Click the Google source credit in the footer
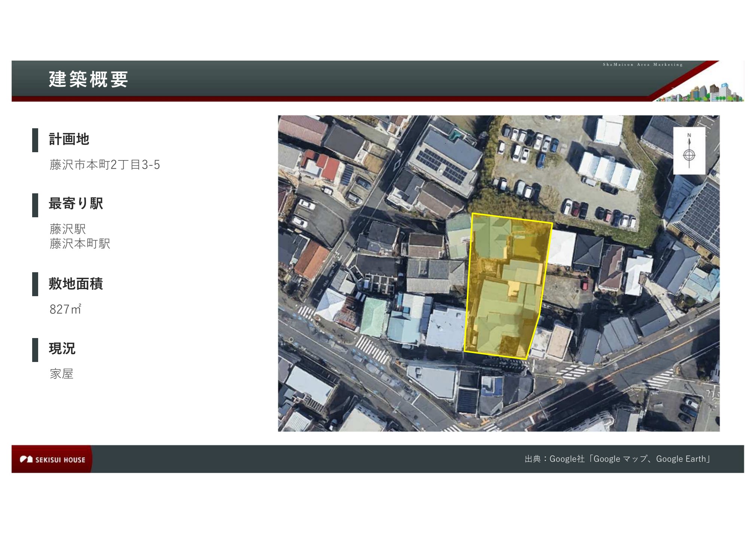756x534 pixels. tap(617, 459)
